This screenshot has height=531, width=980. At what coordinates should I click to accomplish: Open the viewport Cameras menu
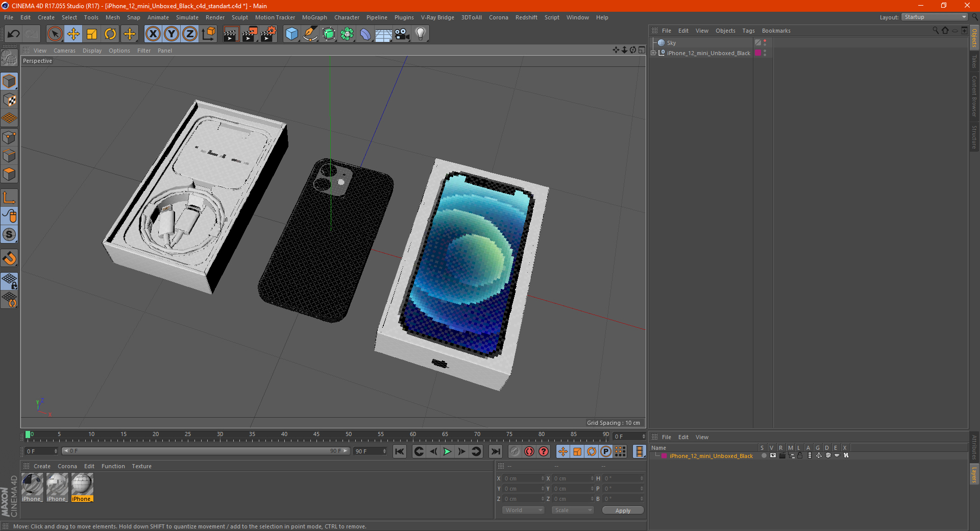tap(64, 51)
